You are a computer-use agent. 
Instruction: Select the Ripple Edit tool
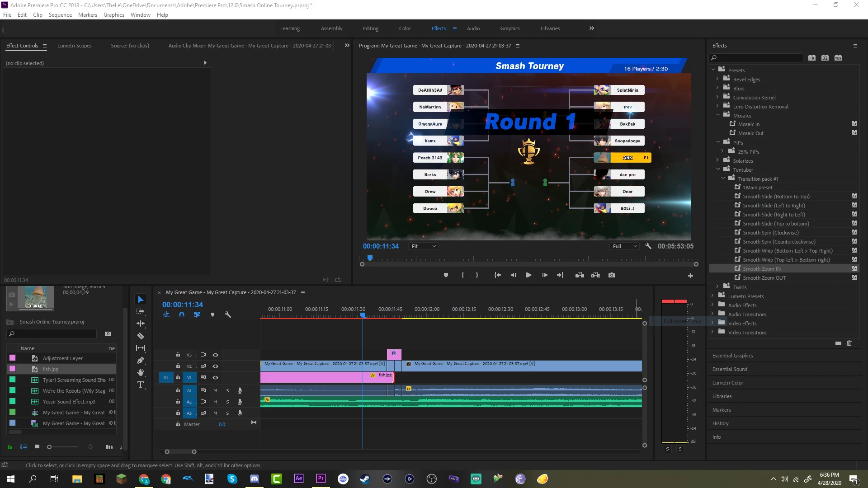141,324
